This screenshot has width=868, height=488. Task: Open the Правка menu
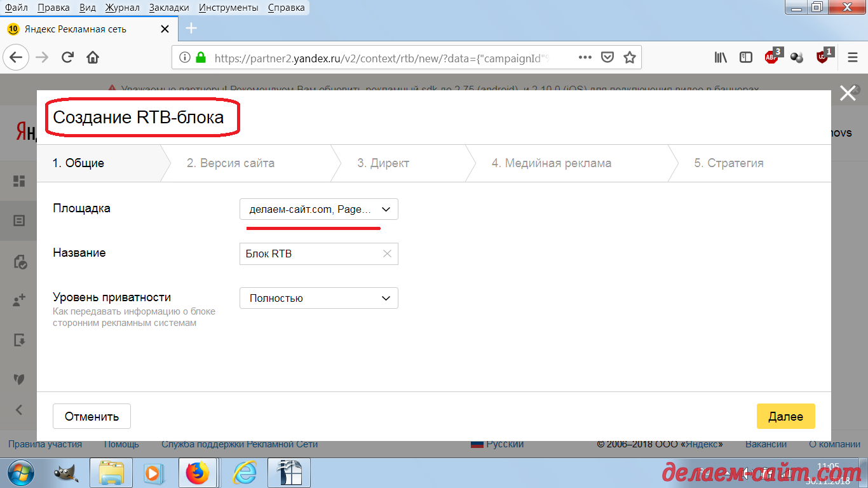[x=54, y=8]
